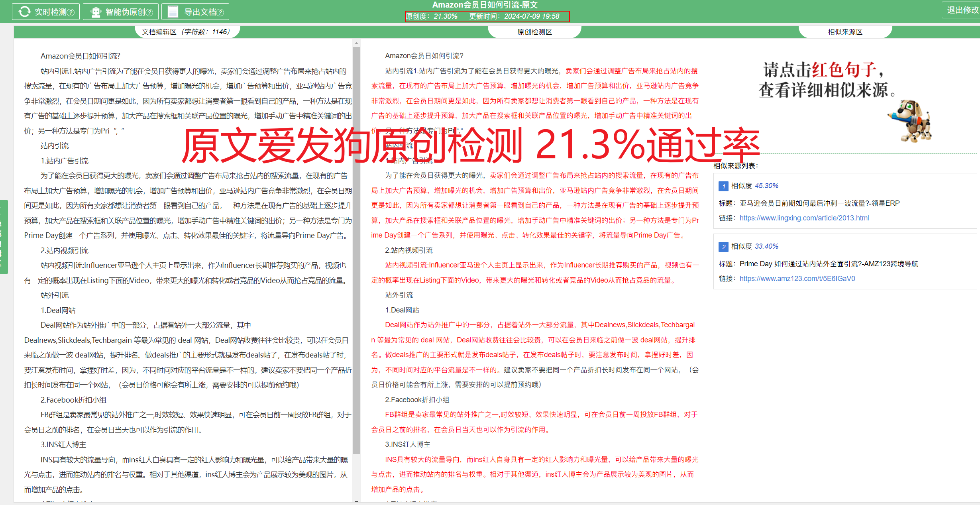Click the 退出修改 button

pos(962,10)
